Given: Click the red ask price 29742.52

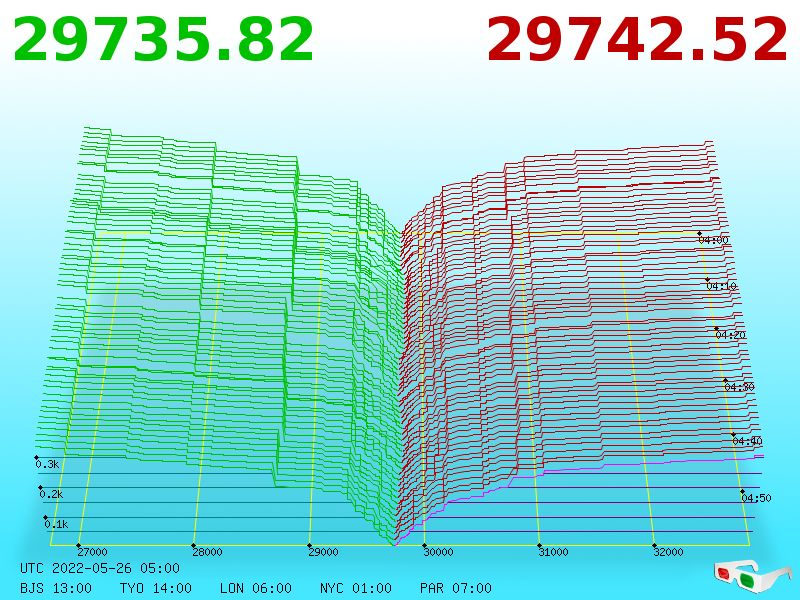Looking at the screenshot, I should point(637,40).
